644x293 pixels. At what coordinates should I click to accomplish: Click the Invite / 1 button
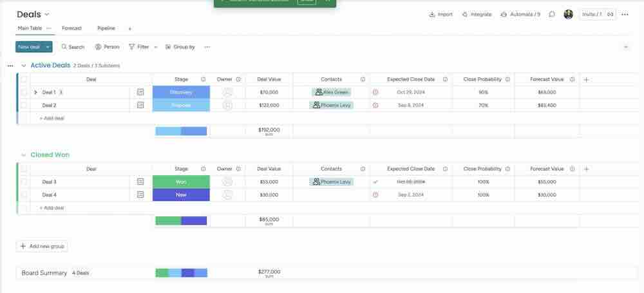592,14
